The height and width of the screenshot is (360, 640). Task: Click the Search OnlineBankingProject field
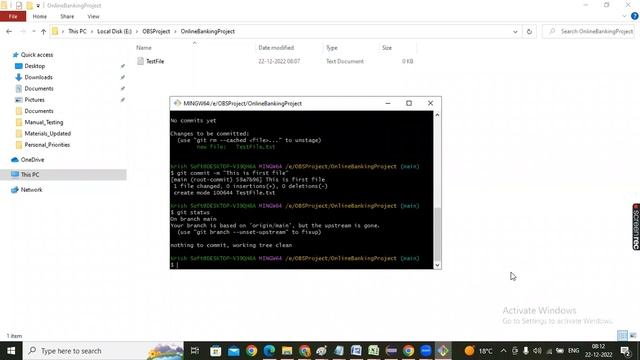point(590,31)
